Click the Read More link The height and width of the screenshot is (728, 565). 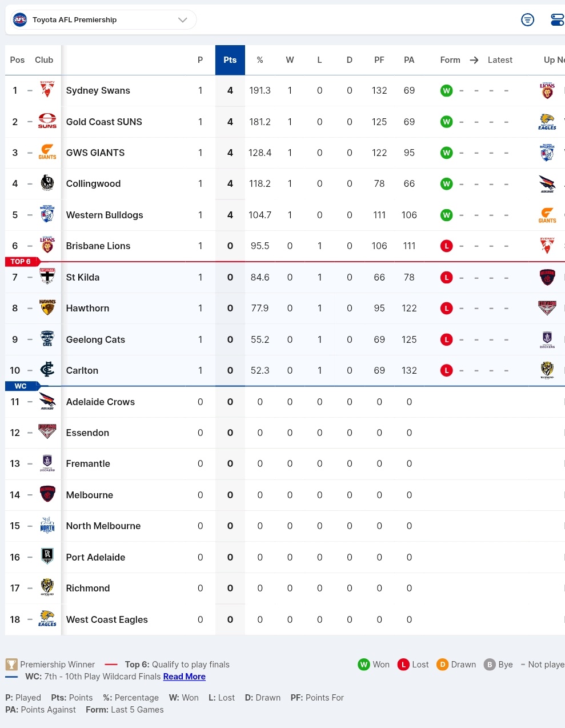184,677
